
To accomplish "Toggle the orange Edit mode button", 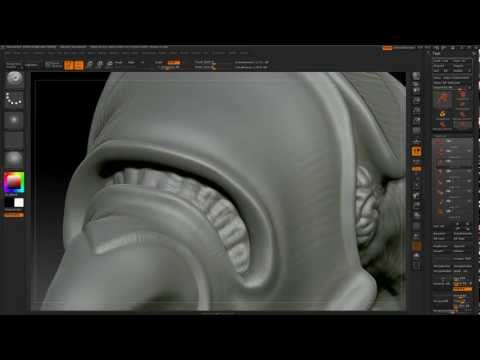I will click(x=69, y=65).
